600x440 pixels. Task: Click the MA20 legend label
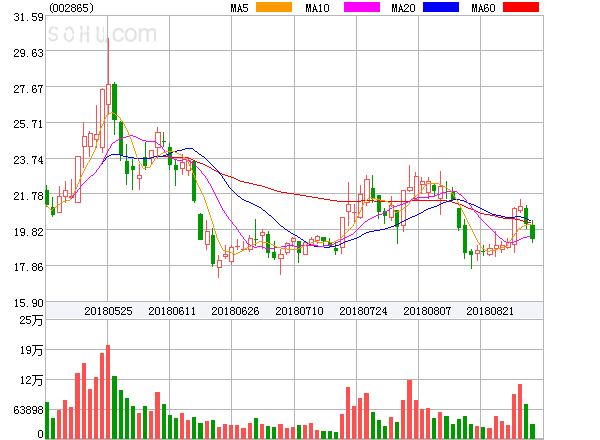coord(403,8)
